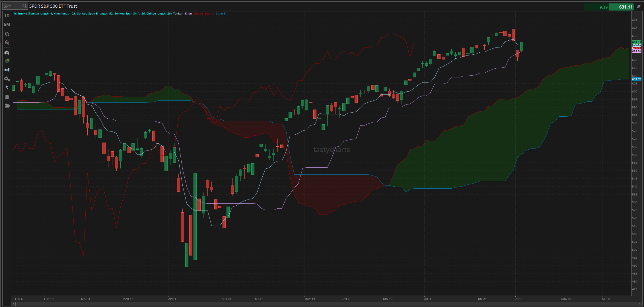Open the Ichimoku study parameters label
This screenshot has height=307, width=644.
93,13
